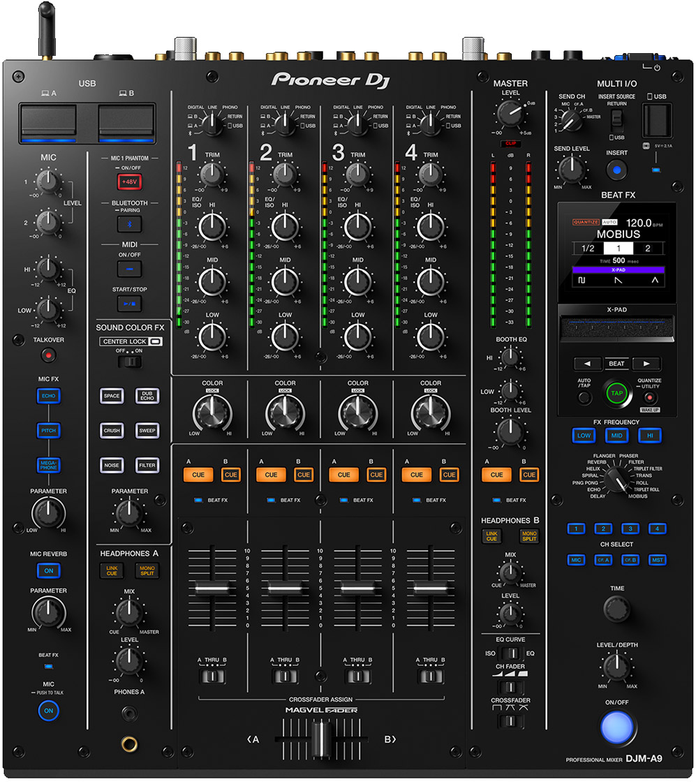Choose CH SELECT MIC button

click(x=576, y=560)
